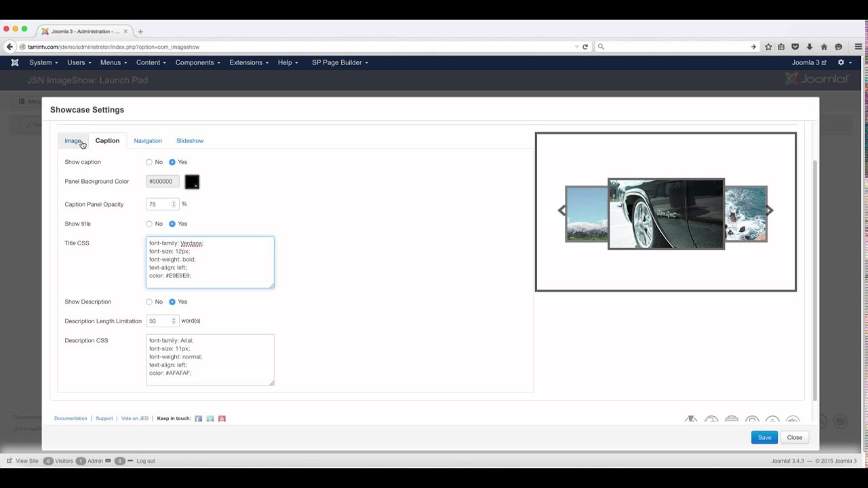Expand the Content dropdown
868x488 pixels.
[x=151, y=62]
